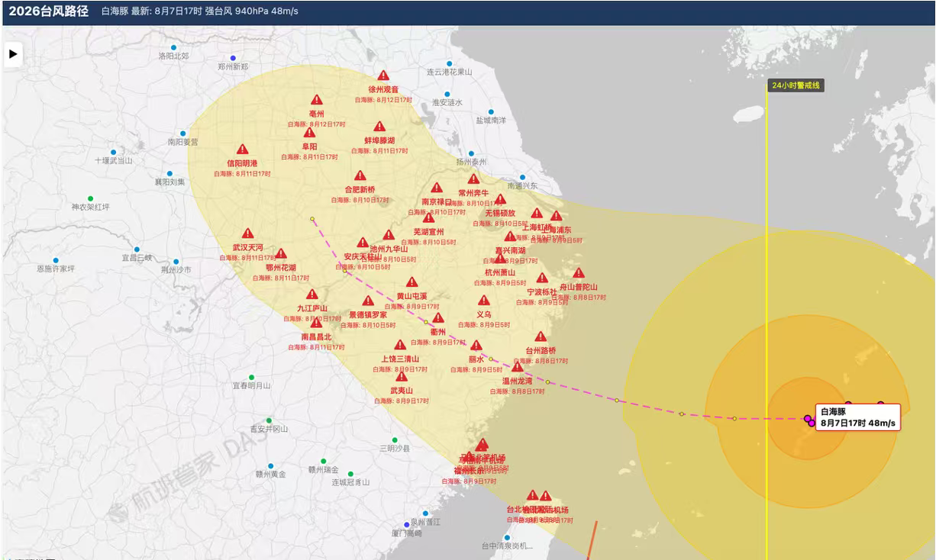The width and height of the screenshot is (936, 560).
Task: Open 杭州萧山 airport warning icon
Action: pos(500,258)
